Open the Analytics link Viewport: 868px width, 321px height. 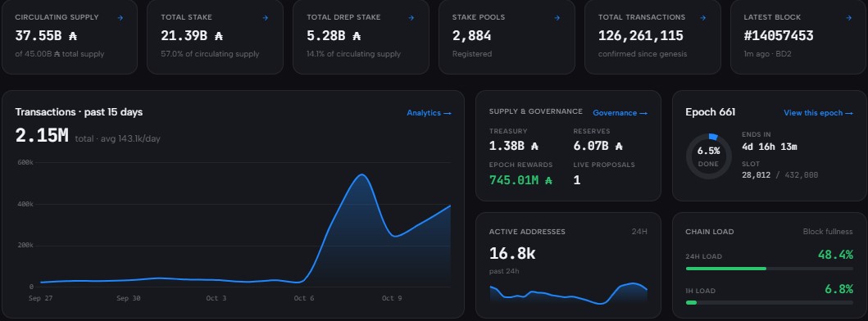coord(429,113)
